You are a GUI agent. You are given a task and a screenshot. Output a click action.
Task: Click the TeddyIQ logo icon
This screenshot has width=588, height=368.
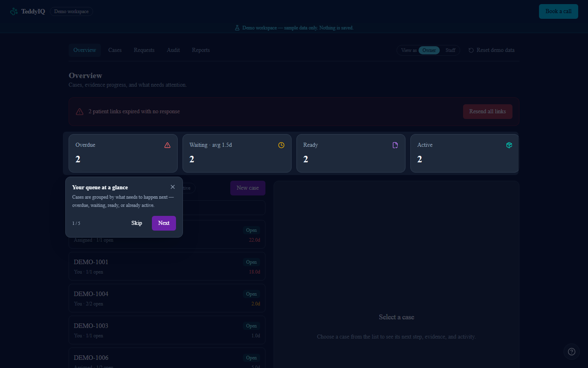(14, 11)
